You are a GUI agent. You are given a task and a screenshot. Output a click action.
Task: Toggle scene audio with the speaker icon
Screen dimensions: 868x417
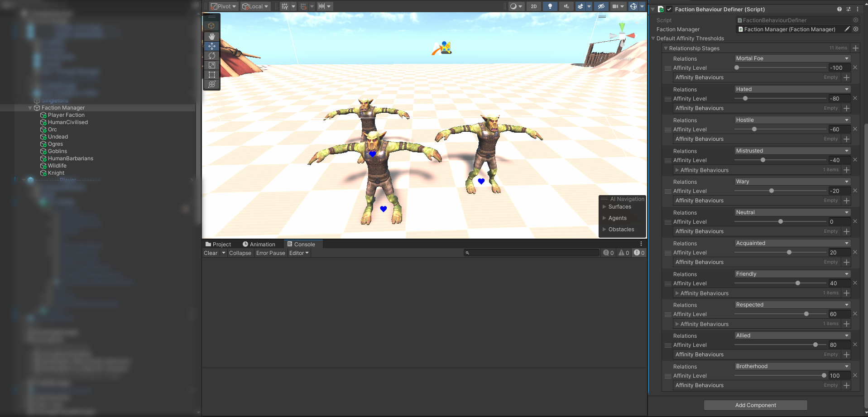pyautogui.click(x=566, y=6)
